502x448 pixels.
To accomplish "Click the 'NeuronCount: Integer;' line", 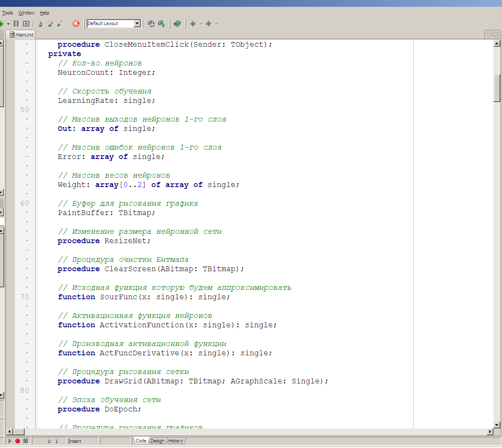I will (x=106, y=73).
